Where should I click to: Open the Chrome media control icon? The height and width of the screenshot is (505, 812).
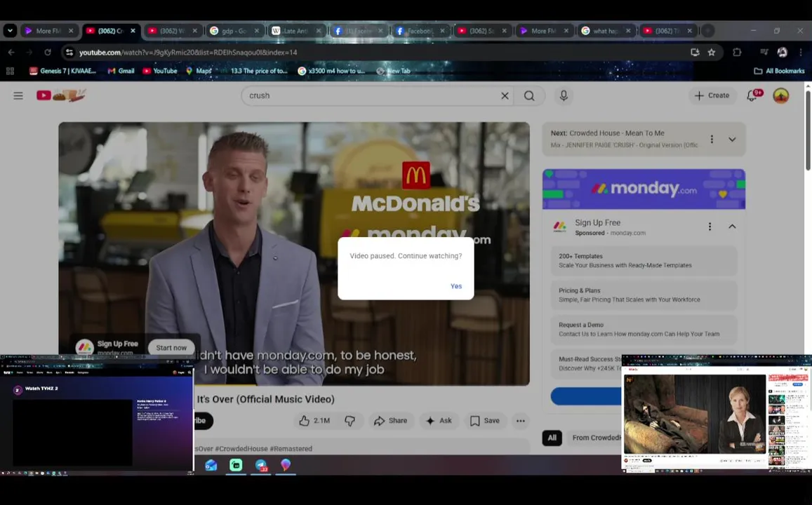click(x=764, y=53)
